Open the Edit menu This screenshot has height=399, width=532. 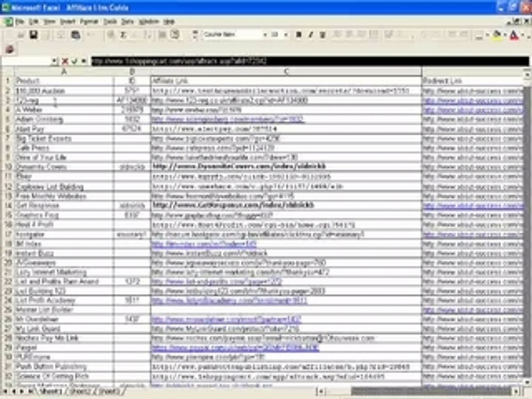[x=34, y=22]
